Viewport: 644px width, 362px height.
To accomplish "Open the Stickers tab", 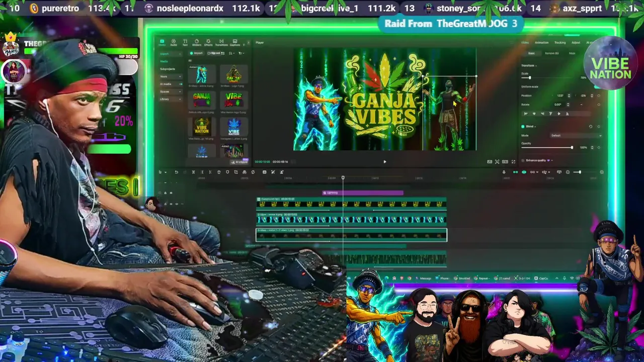I will (x=197, y=43).
